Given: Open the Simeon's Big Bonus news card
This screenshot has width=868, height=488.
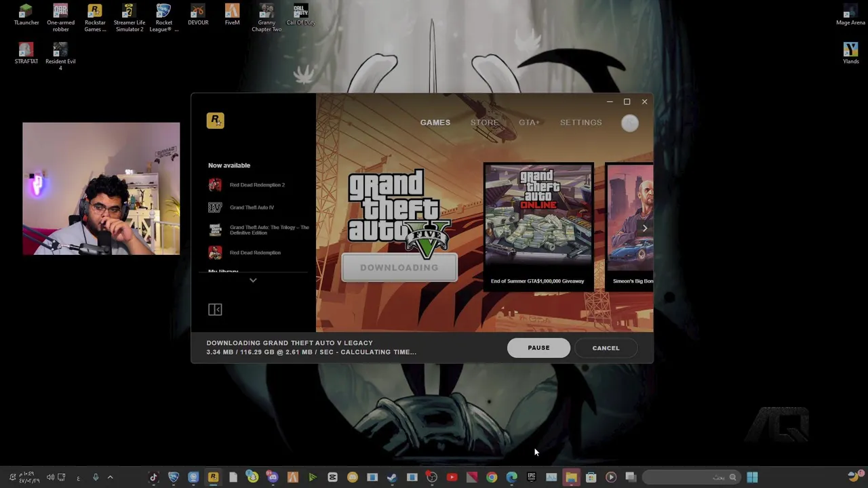Looking at the screenshot, I should point(630,227).
